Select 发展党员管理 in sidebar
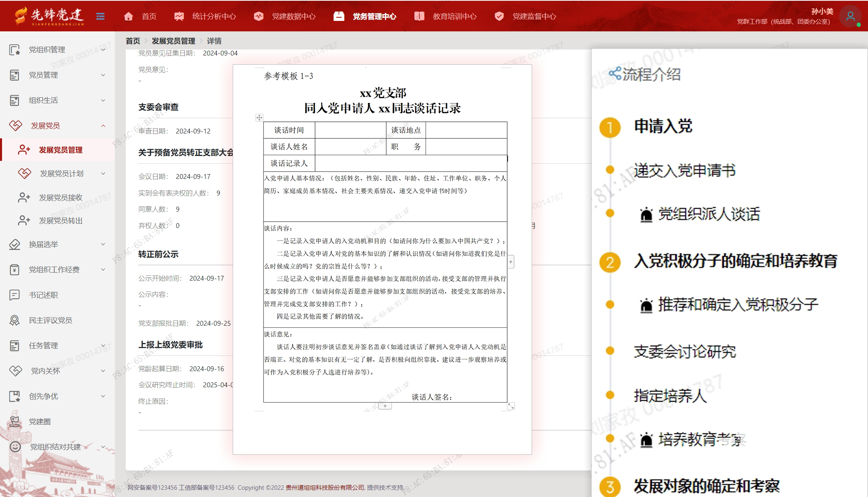 (58, 150)
